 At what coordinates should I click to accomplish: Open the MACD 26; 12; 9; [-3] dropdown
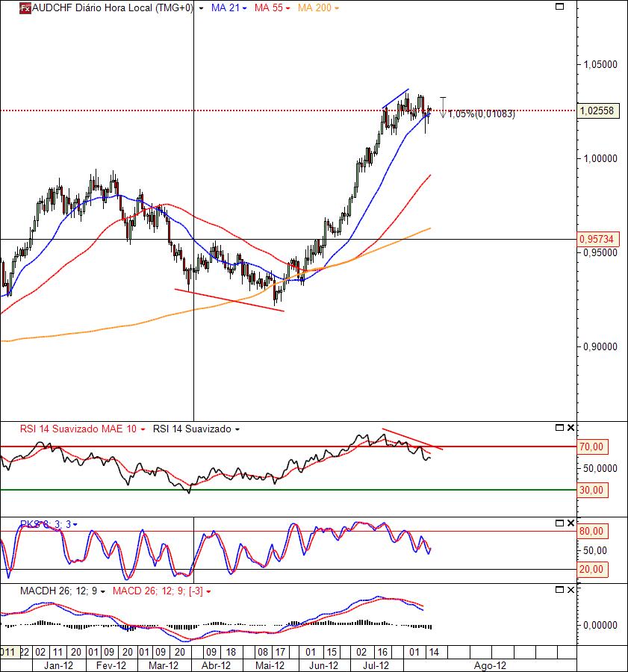(x=208, y=592)
